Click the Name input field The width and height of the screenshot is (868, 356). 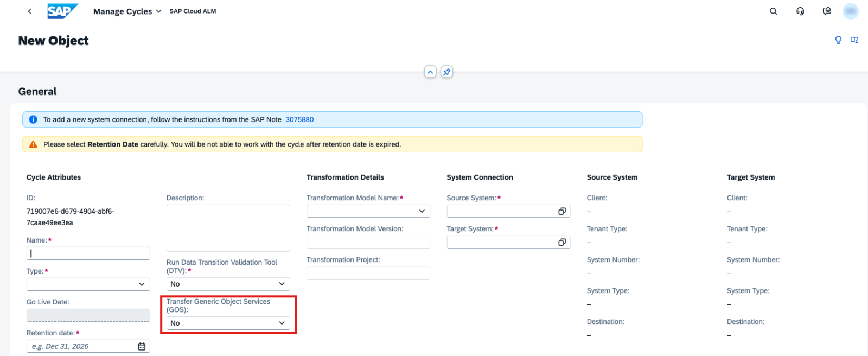(x=88, y=253)
